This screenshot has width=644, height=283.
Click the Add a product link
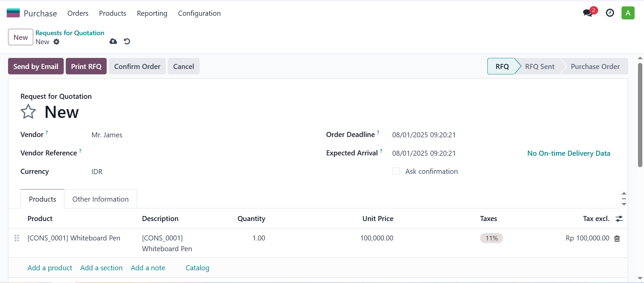click(50, 268)
